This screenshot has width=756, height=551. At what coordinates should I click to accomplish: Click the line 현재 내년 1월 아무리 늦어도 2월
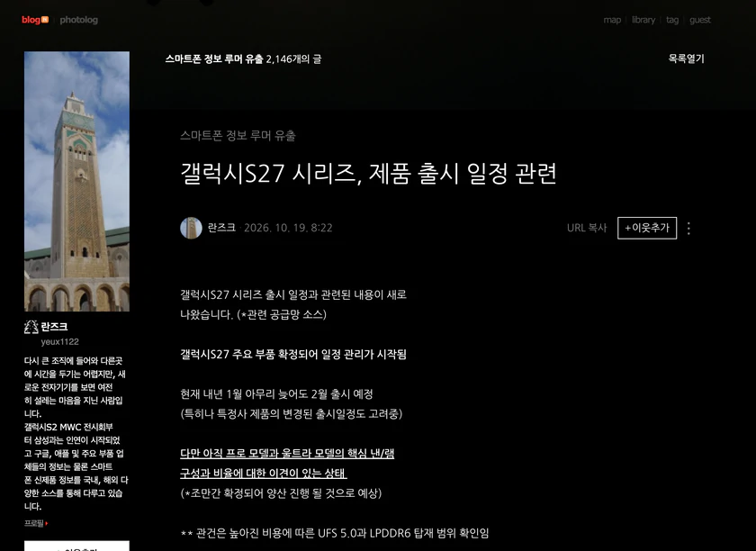coord(277,394)
